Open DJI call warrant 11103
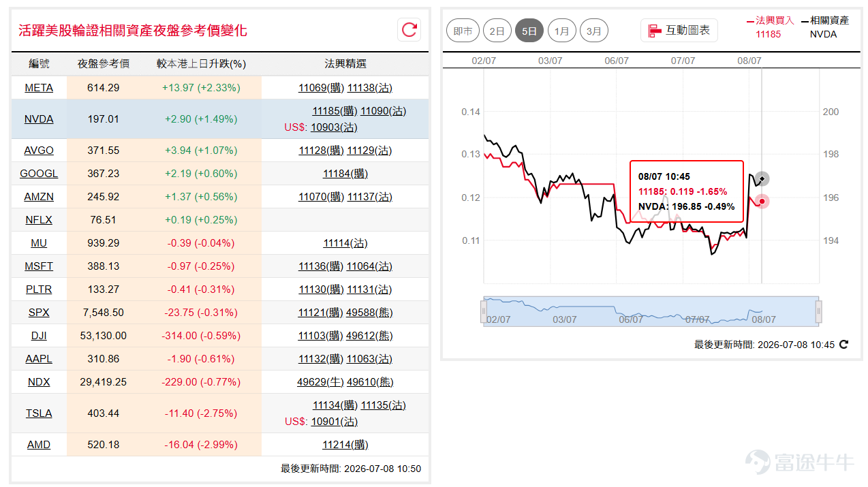Viewport: 868px width, 487px height. (x=321, y=336)
